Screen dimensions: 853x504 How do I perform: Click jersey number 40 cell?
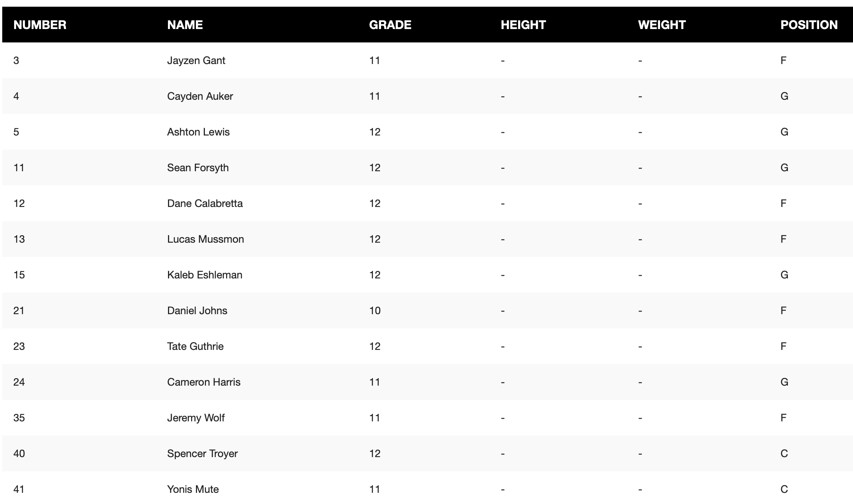pyautogui.click(x=19, y=454)
